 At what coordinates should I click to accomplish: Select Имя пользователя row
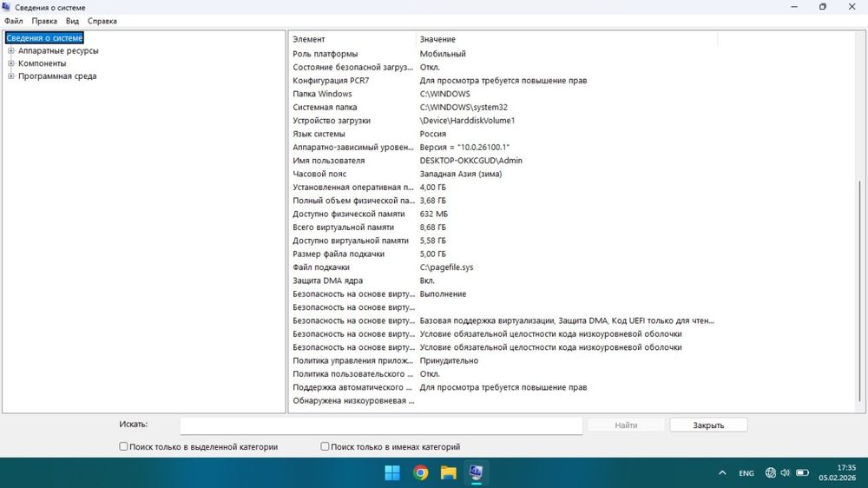(503, 160)
